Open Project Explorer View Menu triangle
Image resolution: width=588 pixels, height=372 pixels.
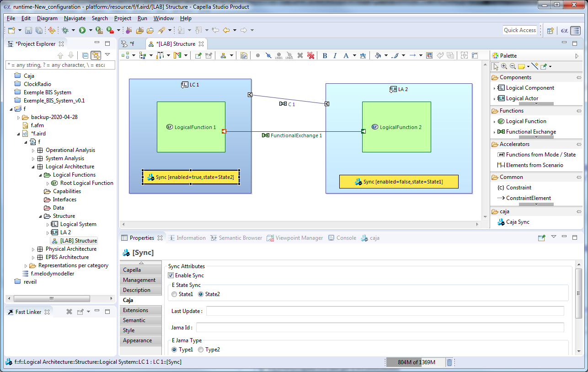[107, 55]
